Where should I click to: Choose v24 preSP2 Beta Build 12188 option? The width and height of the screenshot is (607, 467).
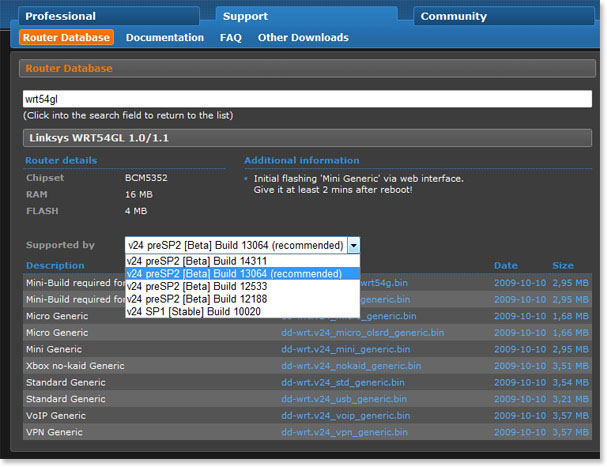tap(242, 299)
